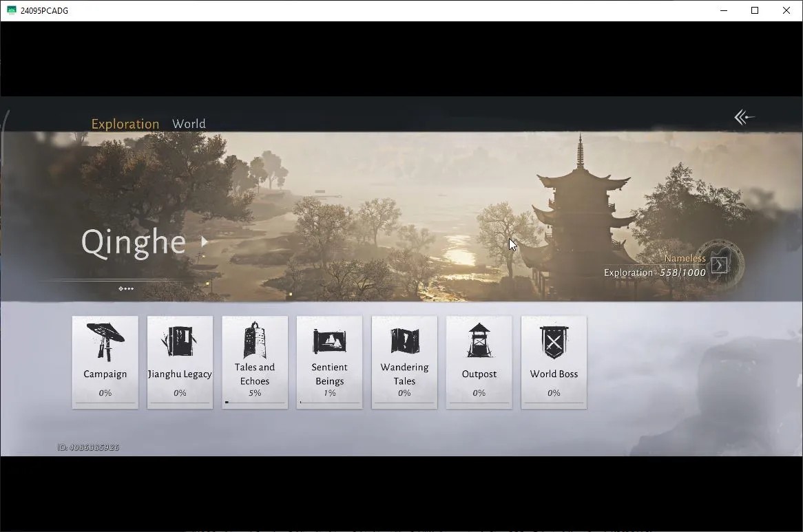The image size is (803, 532).
Task: Click the Outpost label
Action: pos(479,374)
